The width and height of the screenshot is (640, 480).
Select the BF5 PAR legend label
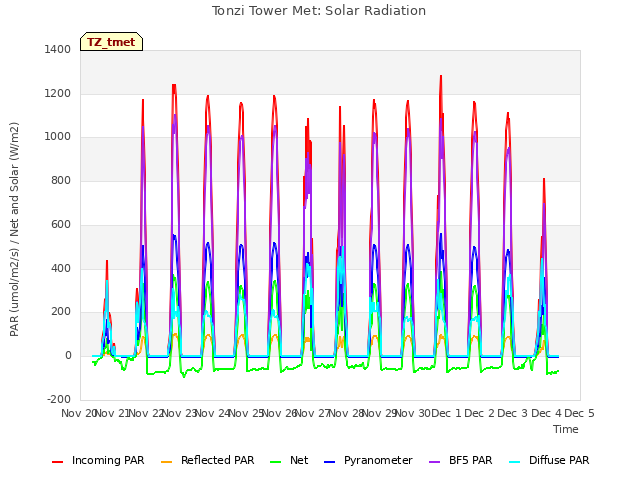tap(471, 460)
